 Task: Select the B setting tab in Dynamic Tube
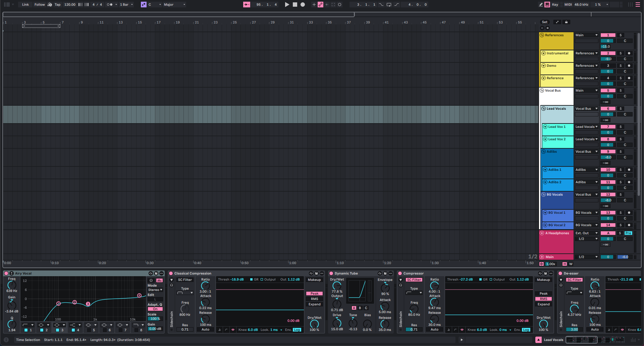360,308
